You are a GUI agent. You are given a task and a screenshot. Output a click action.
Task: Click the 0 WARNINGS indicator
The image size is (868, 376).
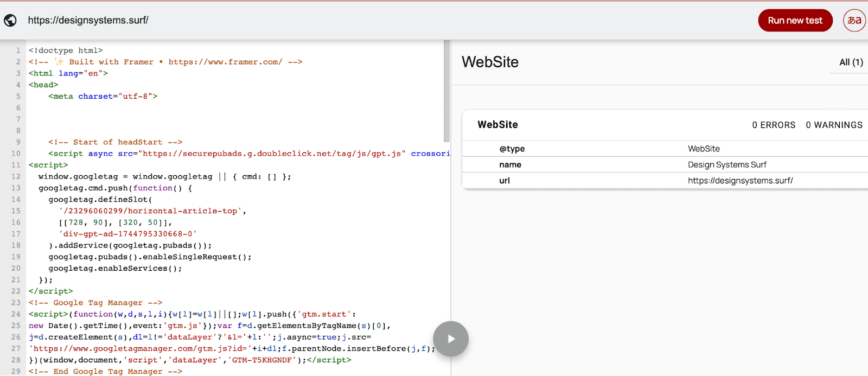point(834,125)
